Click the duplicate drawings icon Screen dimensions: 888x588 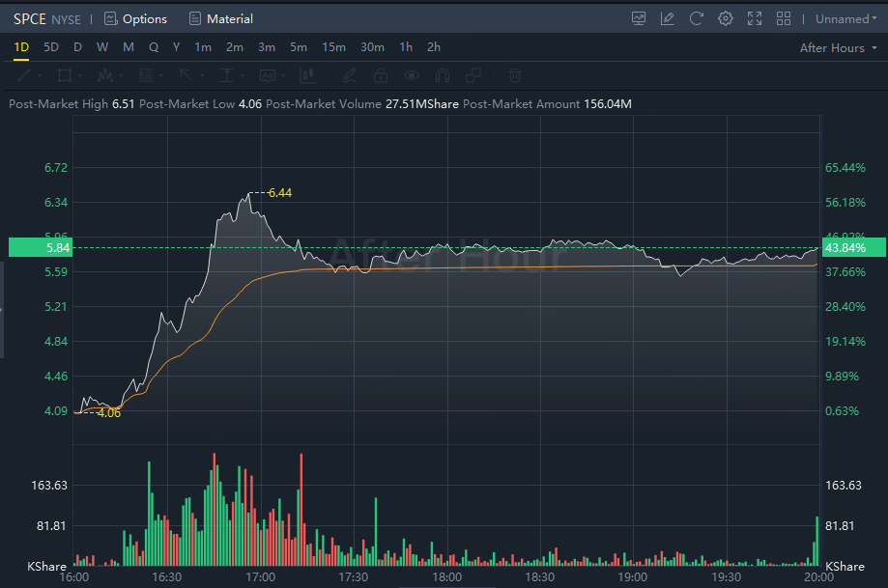[x=473, y=75]
